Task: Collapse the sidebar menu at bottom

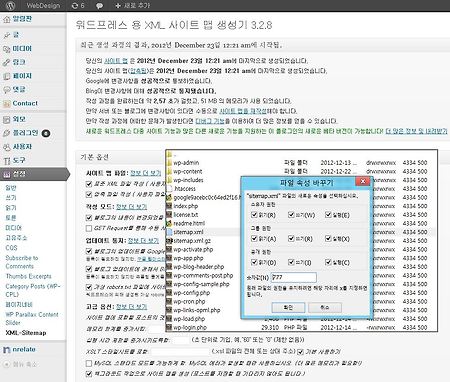Action: point(21,364)
